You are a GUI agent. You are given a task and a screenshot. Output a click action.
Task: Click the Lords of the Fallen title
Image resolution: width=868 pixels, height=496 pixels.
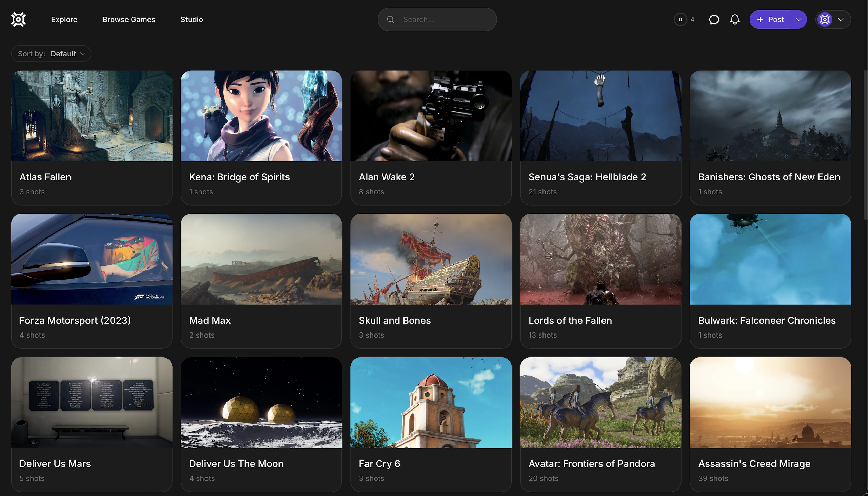(x=570, y=321)
